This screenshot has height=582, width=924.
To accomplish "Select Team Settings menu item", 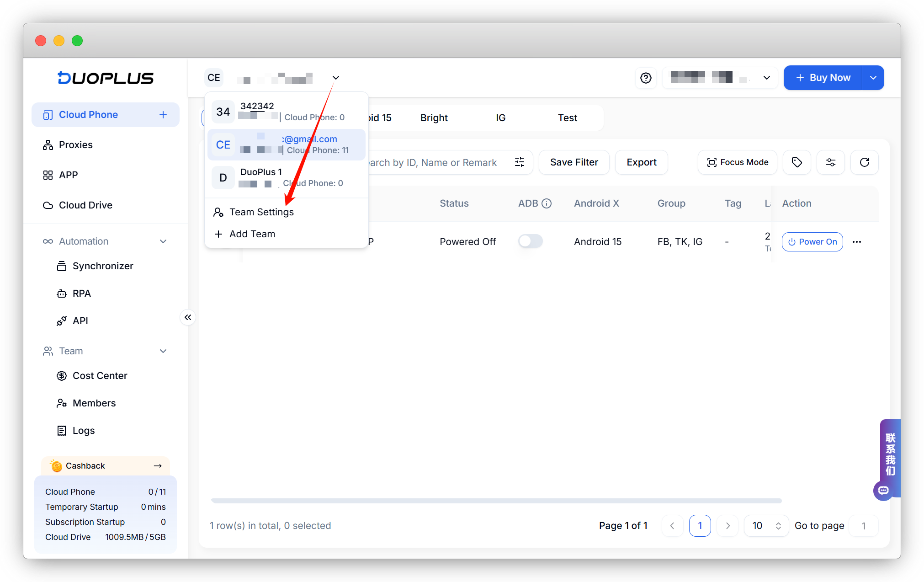I will (x=261, y=212).
